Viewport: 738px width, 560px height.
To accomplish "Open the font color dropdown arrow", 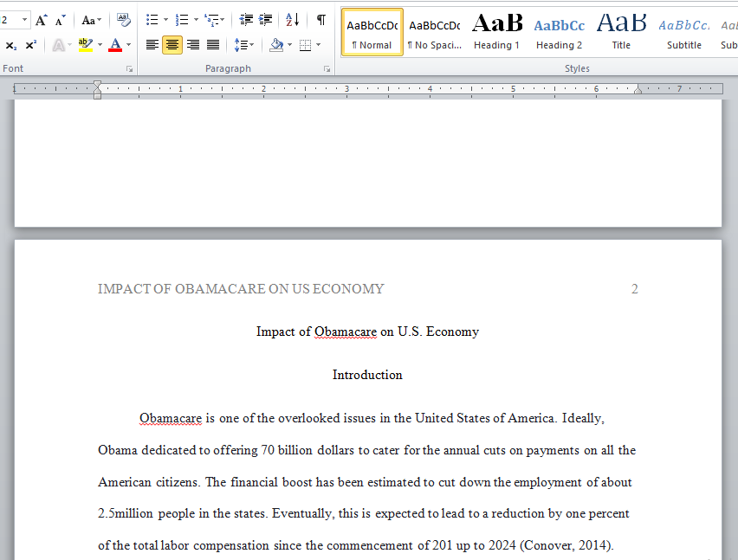I will tap(128, 45).
